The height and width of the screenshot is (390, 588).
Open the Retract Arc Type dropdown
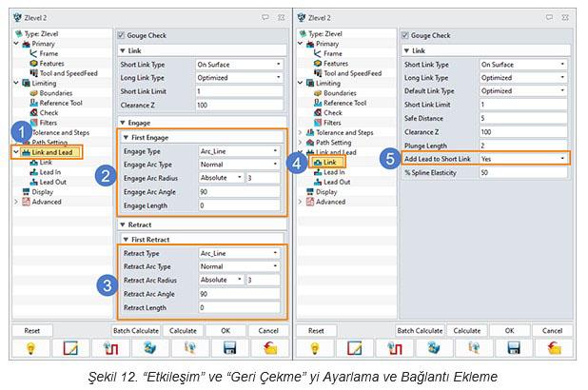[238, 267]
